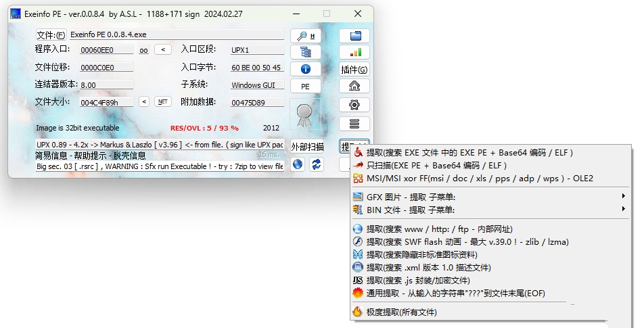Close the Exeinfo PE window
Image resolution: width=644 pixels, height=328 pixels.
point(358,14)
